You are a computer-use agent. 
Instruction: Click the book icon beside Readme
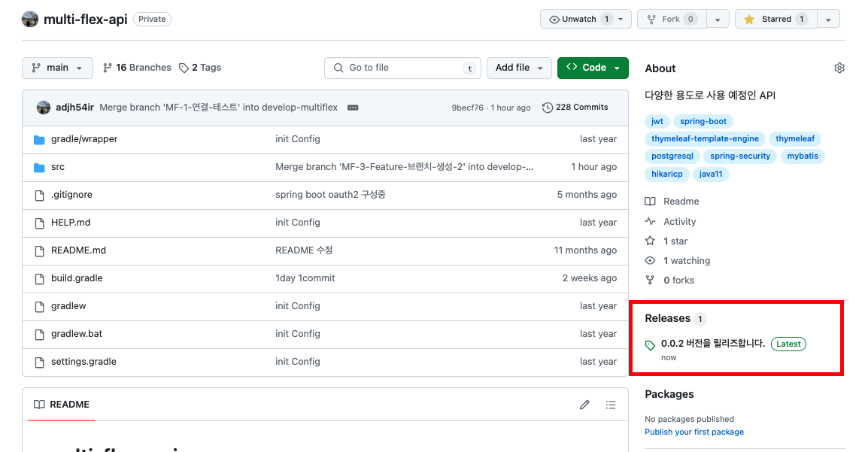coord(650,202)
